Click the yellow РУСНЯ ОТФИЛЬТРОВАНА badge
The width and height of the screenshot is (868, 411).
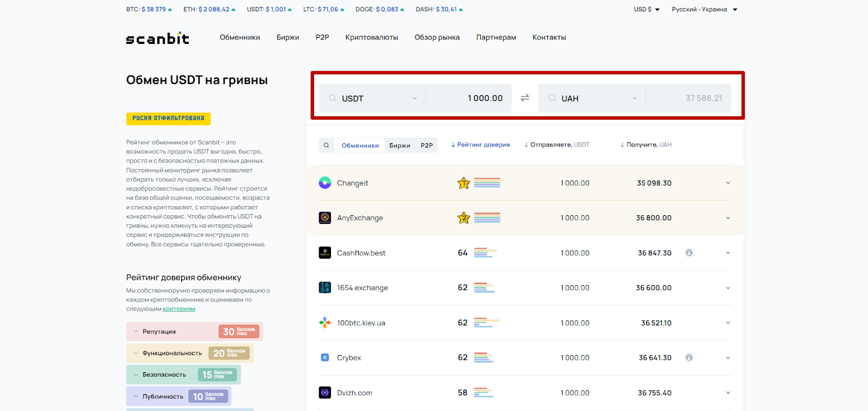coord(168,118)
